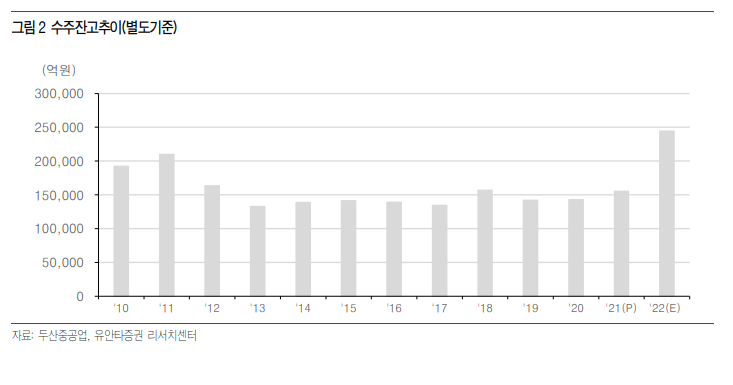733x385 pixels.
Task: Select the tallest bar for '22(E)
Action: tap(667, 214)
